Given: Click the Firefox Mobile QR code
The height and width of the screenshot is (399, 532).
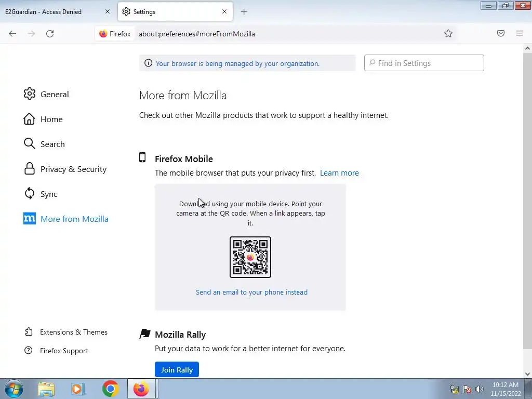Looking at the screenshot, I should [250, 257].
